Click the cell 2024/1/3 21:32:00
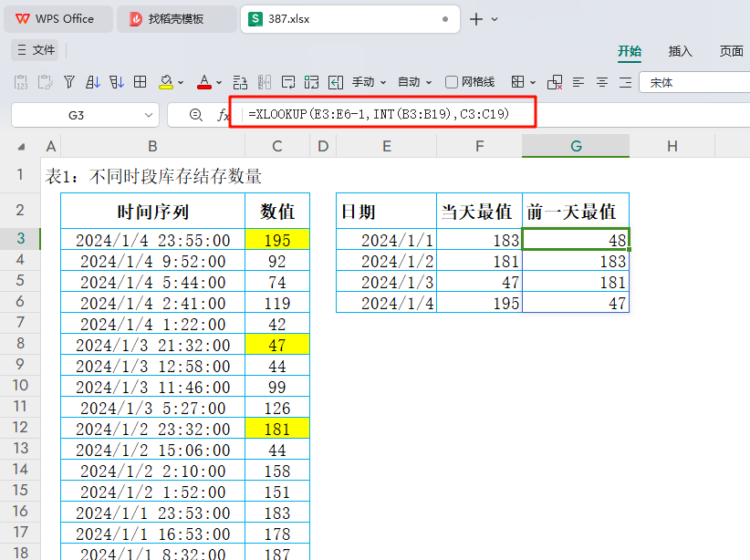This screenshot has height=560, width=750. [x=152, y=345]
